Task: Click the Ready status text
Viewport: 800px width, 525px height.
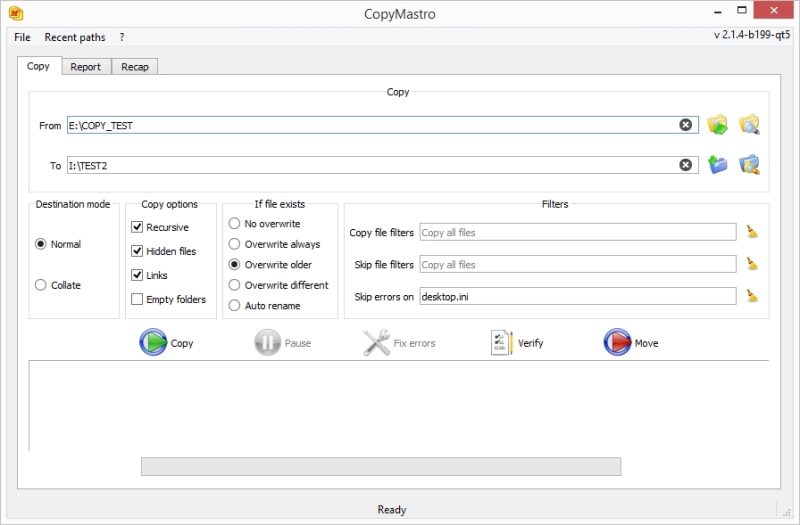Action: coord(392,509)
